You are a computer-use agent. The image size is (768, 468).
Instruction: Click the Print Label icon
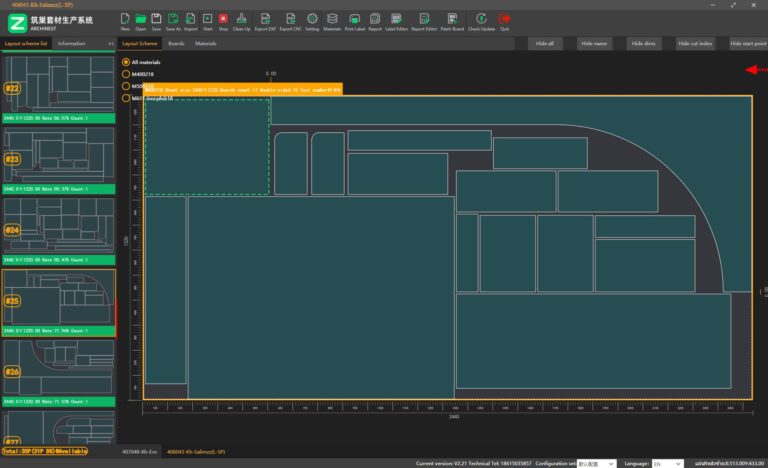click(x=354, y=19)
